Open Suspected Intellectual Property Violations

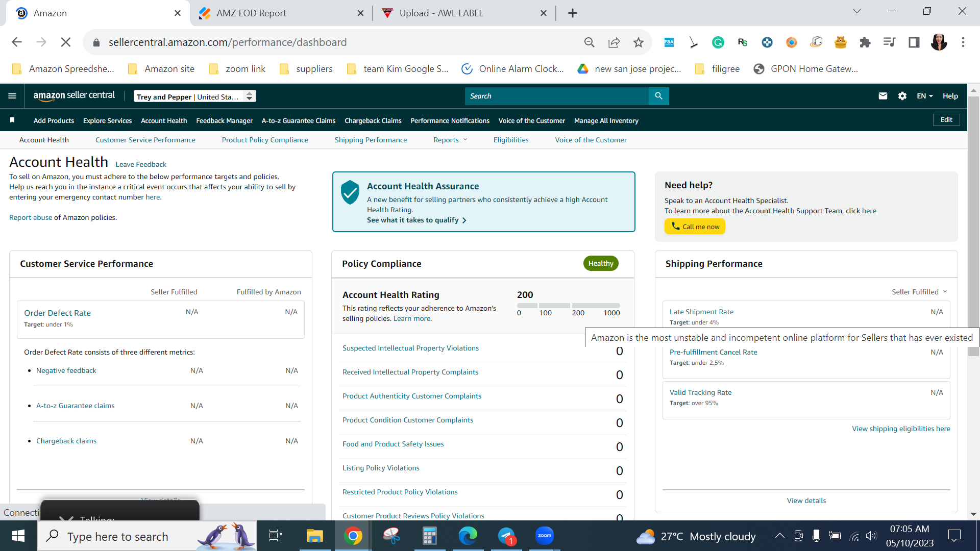click(410, 348)
